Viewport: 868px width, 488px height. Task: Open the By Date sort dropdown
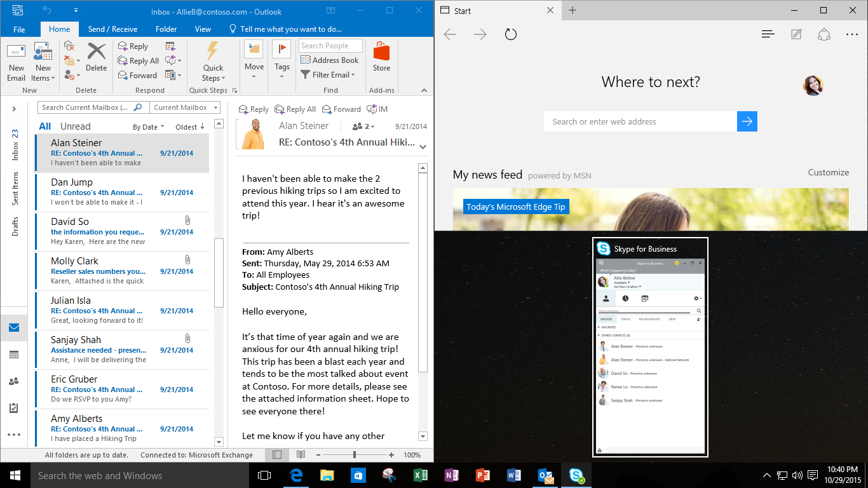148,127
